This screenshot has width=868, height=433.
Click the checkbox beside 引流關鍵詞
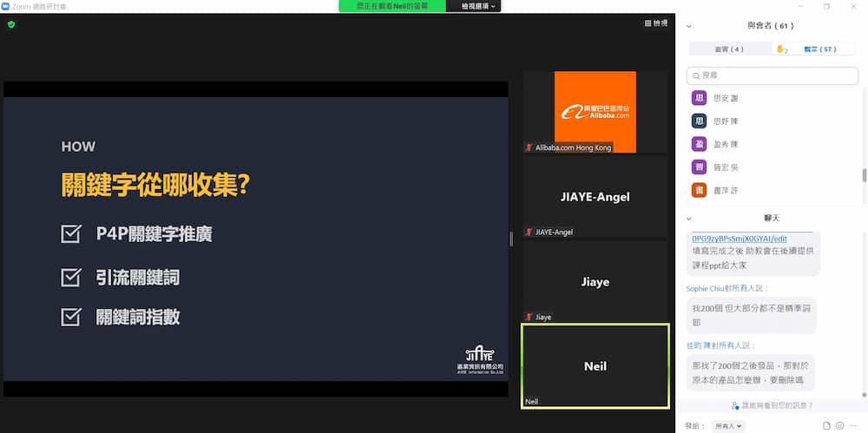tap(71, 277)
